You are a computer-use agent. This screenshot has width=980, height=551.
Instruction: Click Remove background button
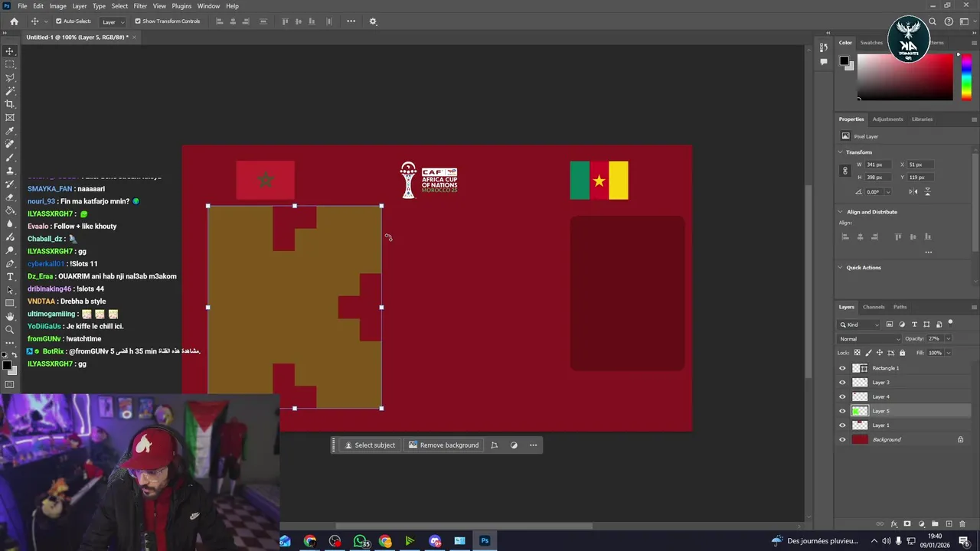(443, 445)
